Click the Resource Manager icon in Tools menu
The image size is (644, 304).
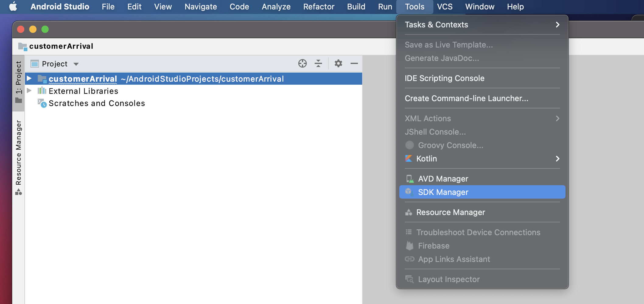tap(408, 212)
